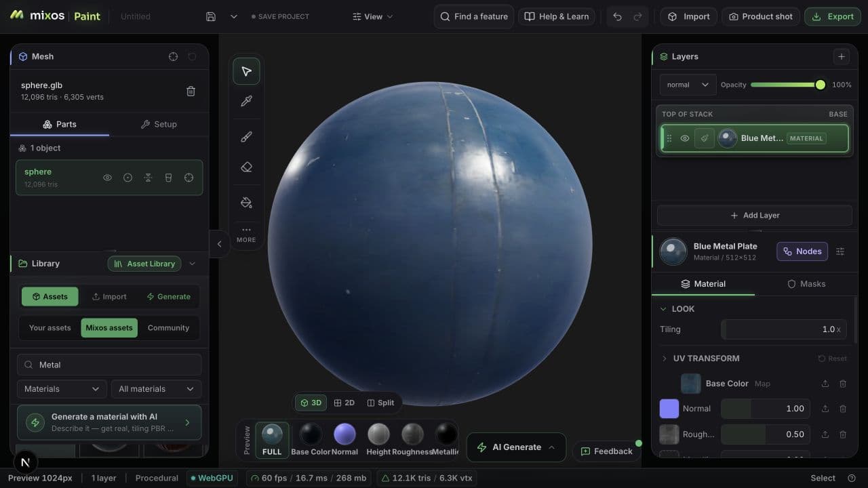The image size is (868, 488).
Task: Delete the Normal map with trash icon
Action: point(843,409)
